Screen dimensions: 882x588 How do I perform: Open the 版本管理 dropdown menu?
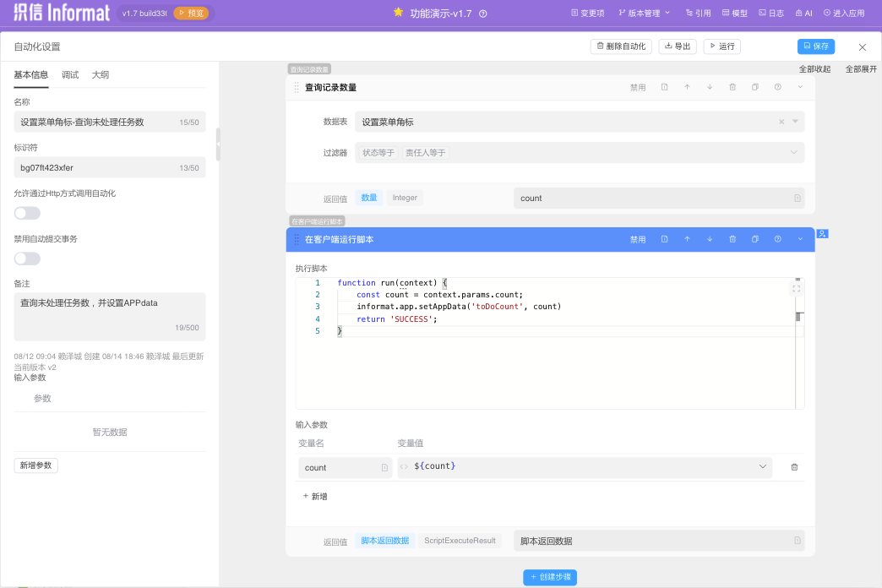coord(645,14)
